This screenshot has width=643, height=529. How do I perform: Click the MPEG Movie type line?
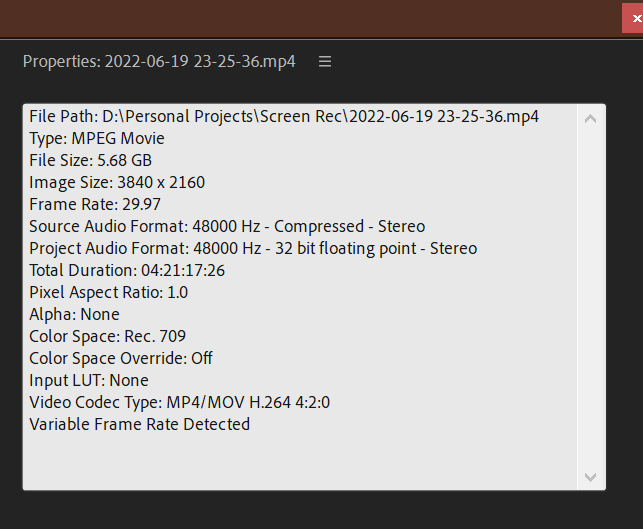97,139
